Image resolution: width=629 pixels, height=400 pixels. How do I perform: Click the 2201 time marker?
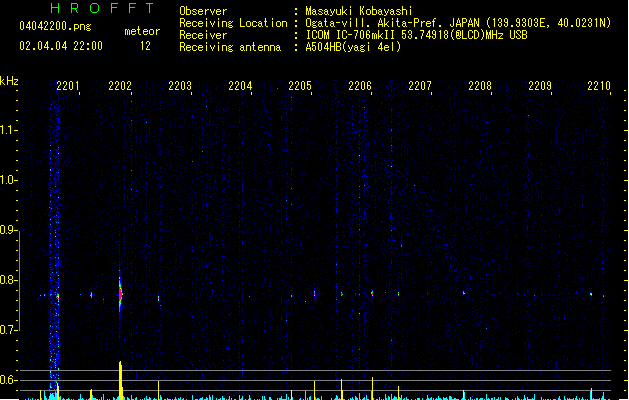click(x=68, y=86)
